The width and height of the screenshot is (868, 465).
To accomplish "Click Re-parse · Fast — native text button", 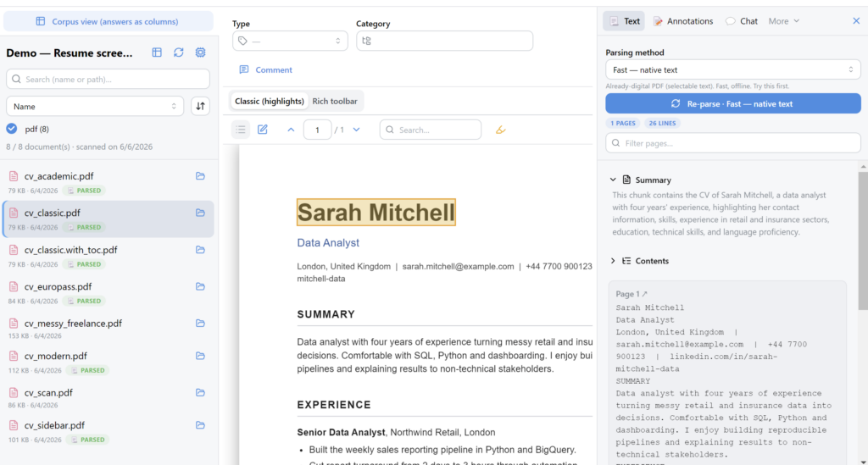I will [733, 103].
